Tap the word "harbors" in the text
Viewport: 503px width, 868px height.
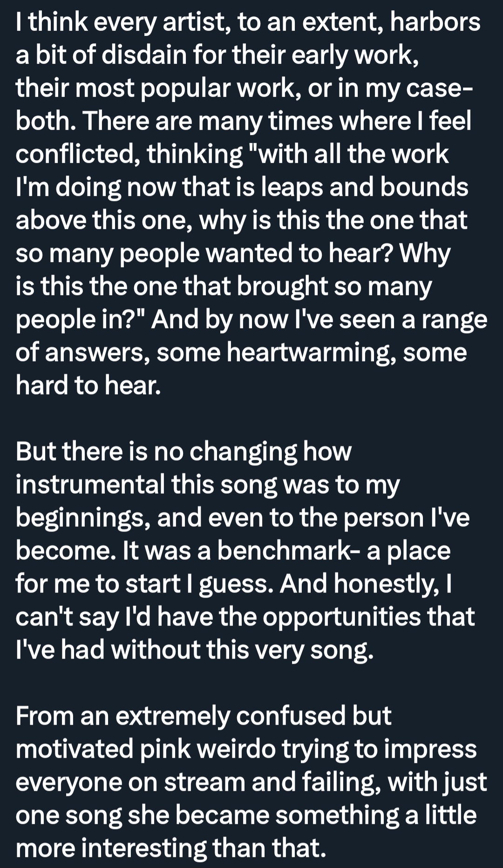click(x=435, y=22)
